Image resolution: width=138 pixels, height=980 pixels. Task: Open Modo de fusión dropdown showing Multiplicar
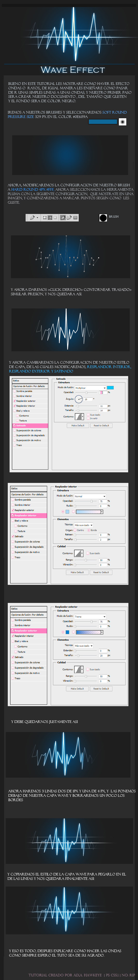click(x=90, y=388)
